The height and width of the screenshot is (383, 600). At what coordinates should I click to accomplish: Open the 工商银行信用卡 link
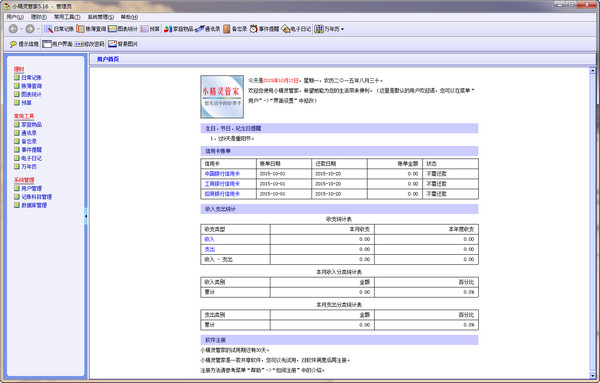222,184
